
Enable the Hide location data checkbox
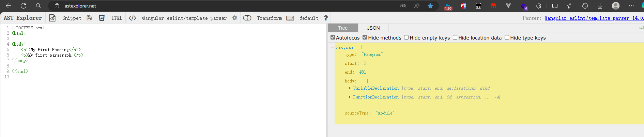(x=455, y=37)
